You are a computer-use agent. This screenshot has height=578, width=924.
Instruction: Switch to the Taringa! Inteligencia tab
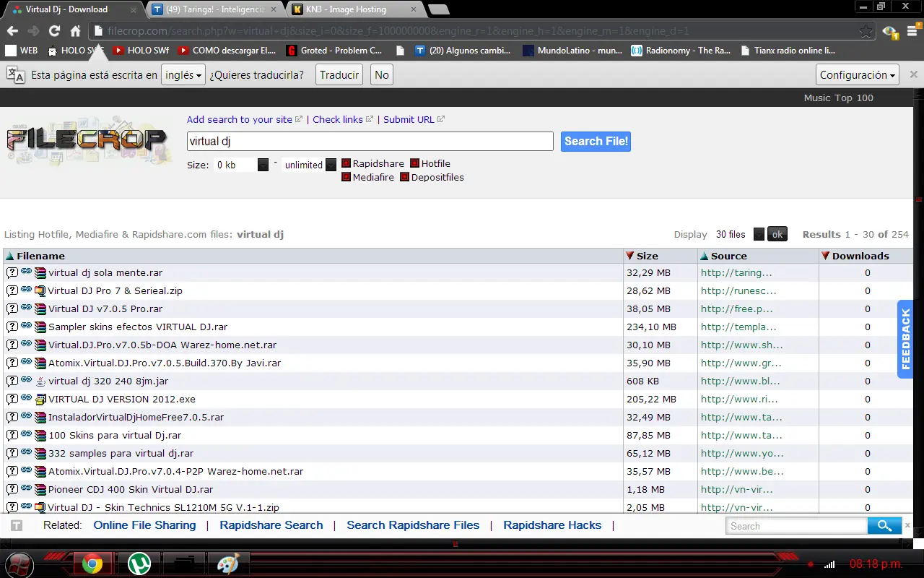coord(216,9)
